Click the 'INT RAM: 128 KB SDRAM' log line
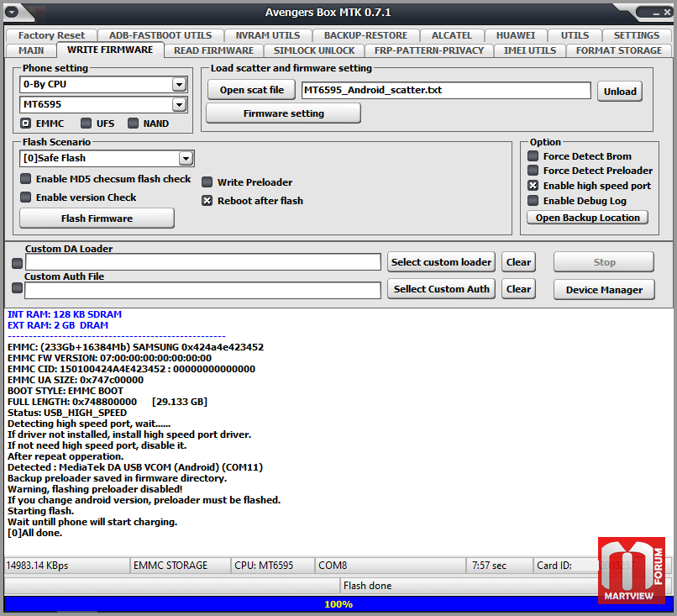This screenshot has width=677, height=616. pyautogui.click(x=65, y=314)
